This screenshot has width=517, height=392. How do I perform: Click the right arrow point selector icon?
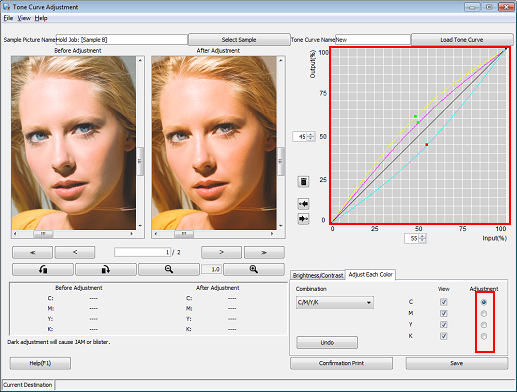(x=303, y=219)
